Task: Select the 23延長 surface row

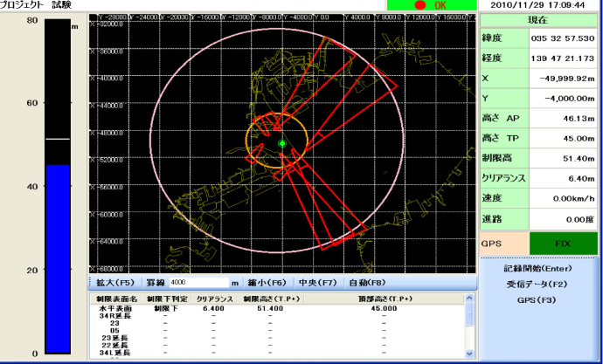Action: [276, 338]
